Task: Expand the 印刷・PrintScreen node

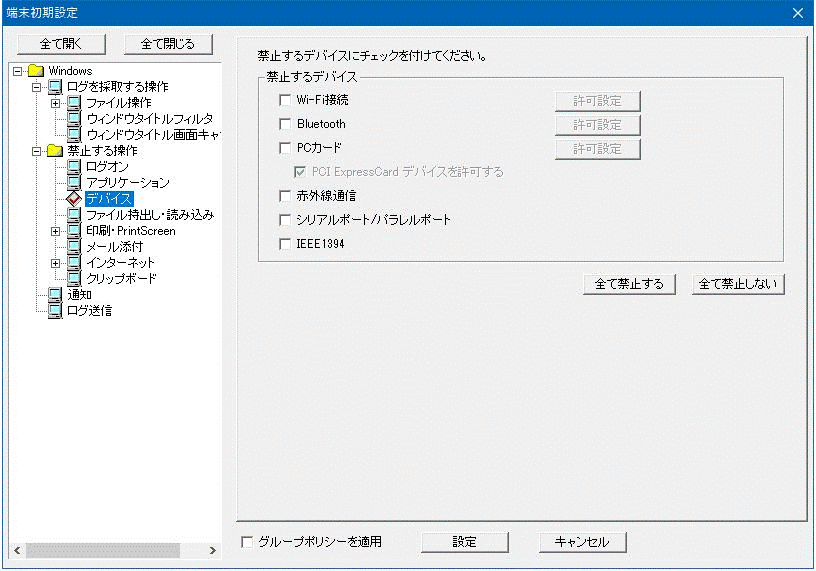Action: click(x=55, y=232)
